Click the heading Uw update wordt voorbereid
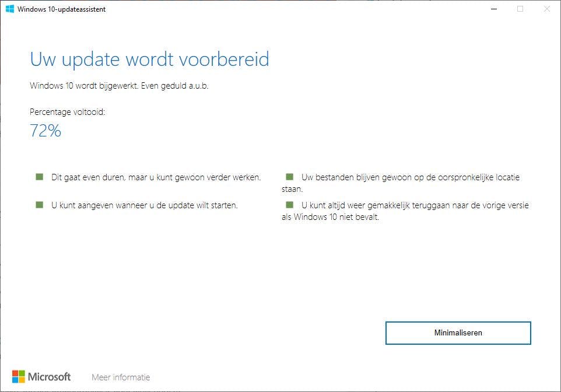The height and width of the screenshot is (392, 561). click(x=149, y=60)
